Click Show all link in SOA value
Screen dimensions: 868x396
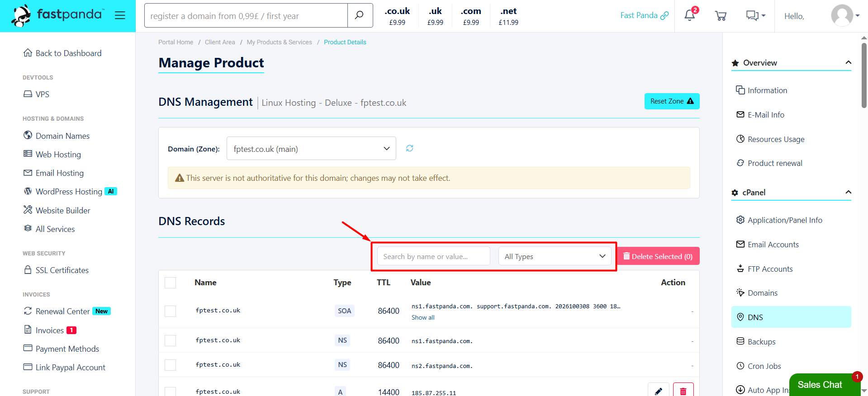[423, 317]
